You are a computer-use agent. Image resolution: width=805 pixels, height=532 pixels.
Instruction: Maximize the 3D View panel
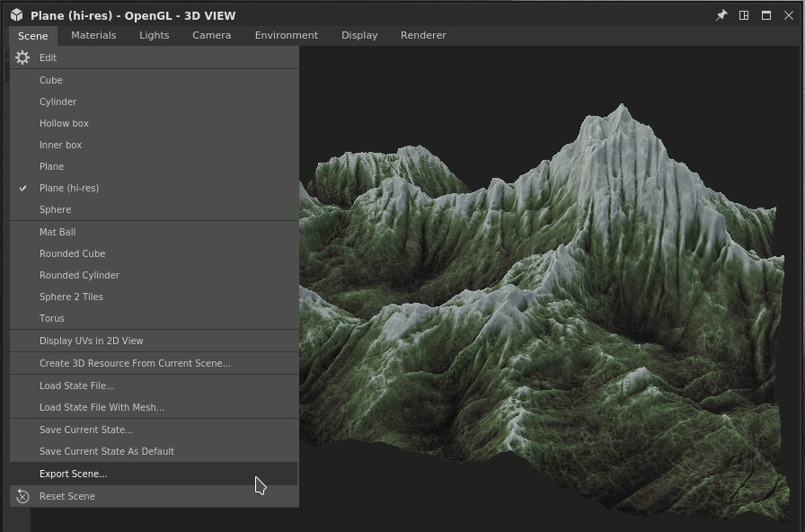[766, 15]
